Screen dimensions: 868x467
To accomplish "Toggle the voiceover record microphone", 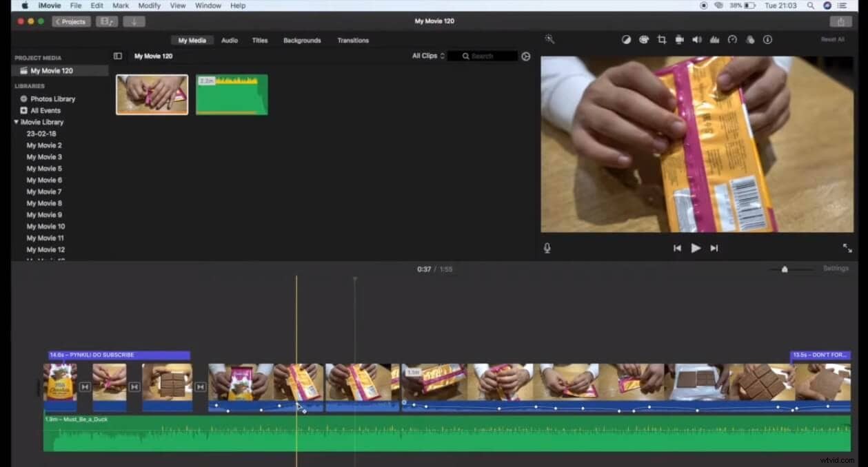I will click(547, 248).
